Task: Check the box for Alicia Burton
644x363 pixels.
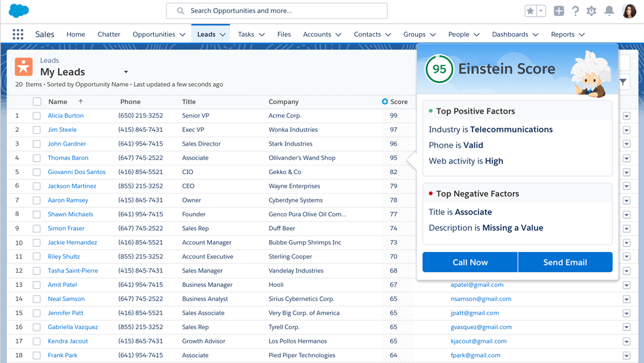Action: click(x=37, y=116)
